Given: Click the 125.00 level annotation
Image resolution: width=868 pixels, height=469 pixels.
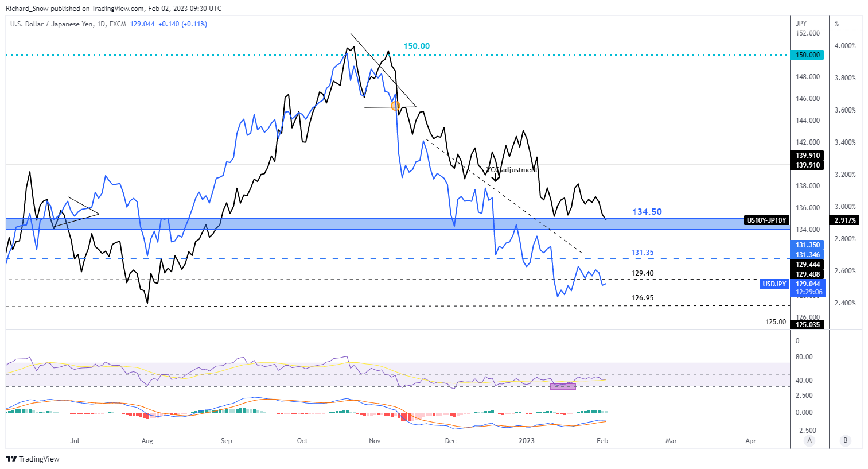Looking at the screenshot, I should (776, 322).
